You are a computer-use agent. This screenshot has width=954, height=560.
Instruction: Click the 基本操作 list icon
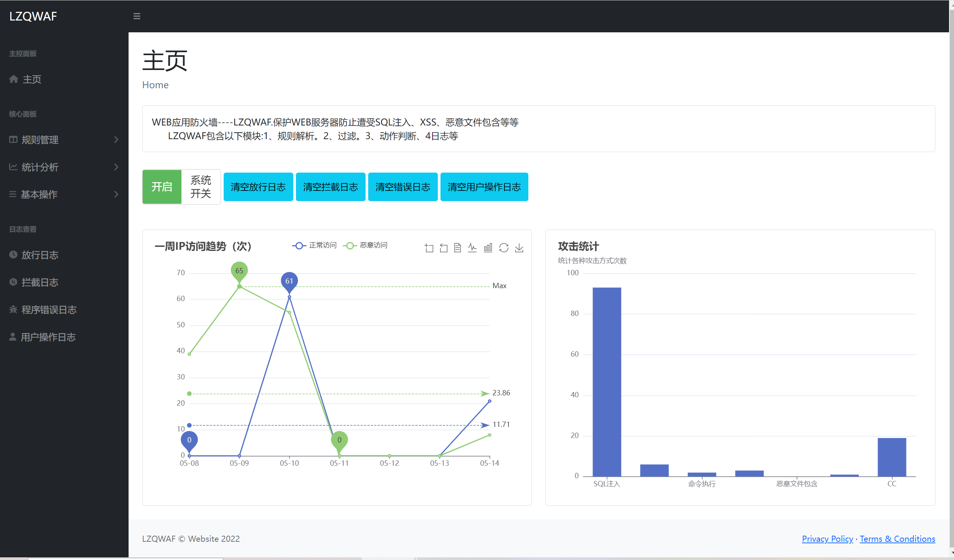[x=13, y=194]
